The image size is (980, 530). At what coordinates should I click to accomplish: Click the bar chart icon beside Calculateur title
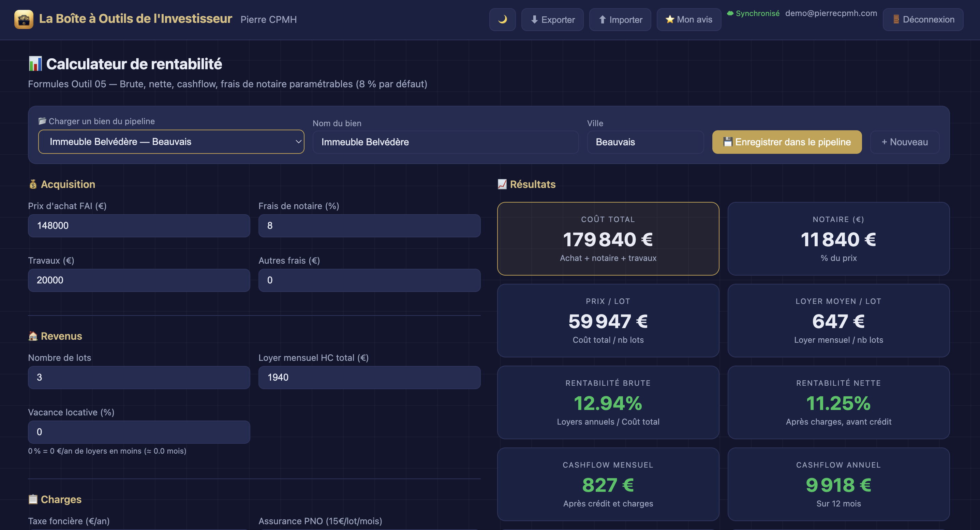[35, 63]
